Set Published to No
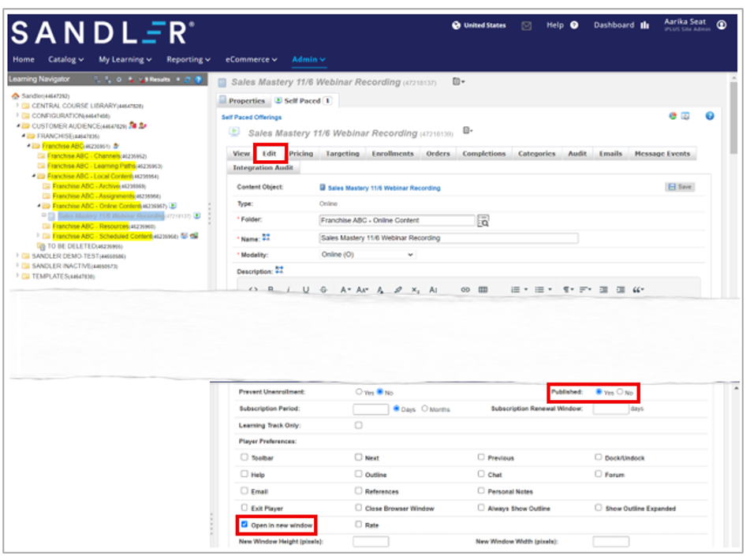 (x=620, y=392)
